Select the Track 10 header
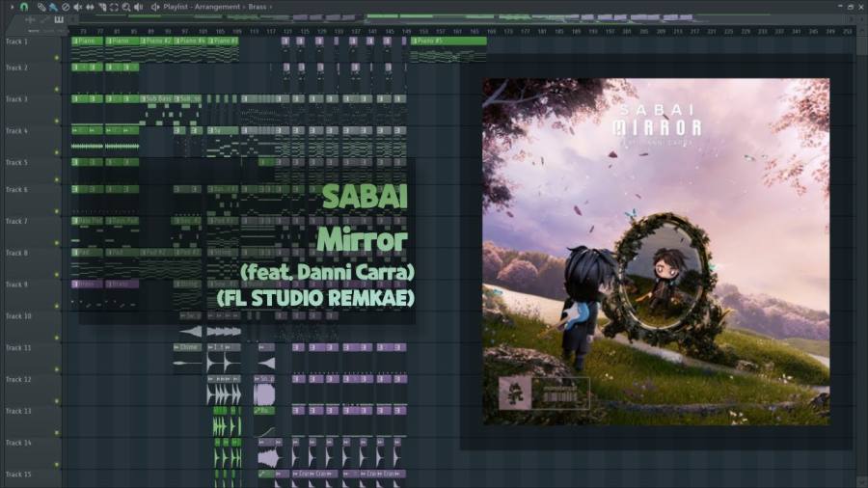Viewport: 868px width, 488px height. [x=31, y=326]
